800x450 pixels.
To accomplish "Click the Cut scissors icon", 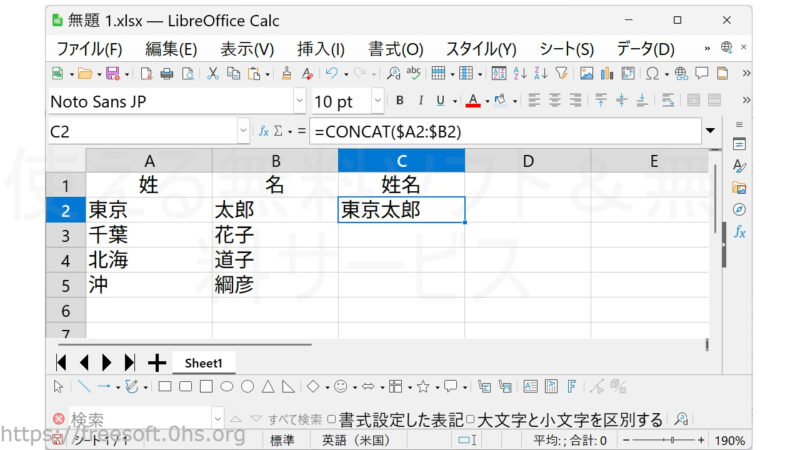I will point(212,73).
